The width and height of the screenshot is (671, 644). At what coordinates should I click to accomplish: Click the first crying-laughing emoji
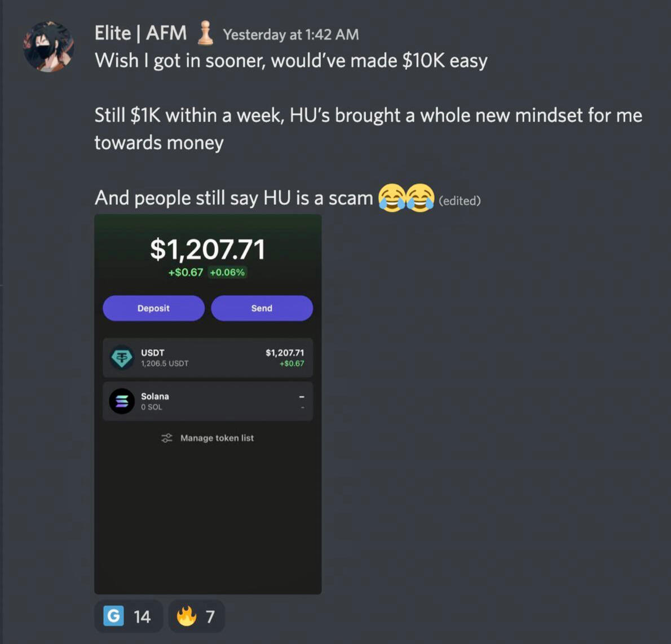(x=391, y=198)
